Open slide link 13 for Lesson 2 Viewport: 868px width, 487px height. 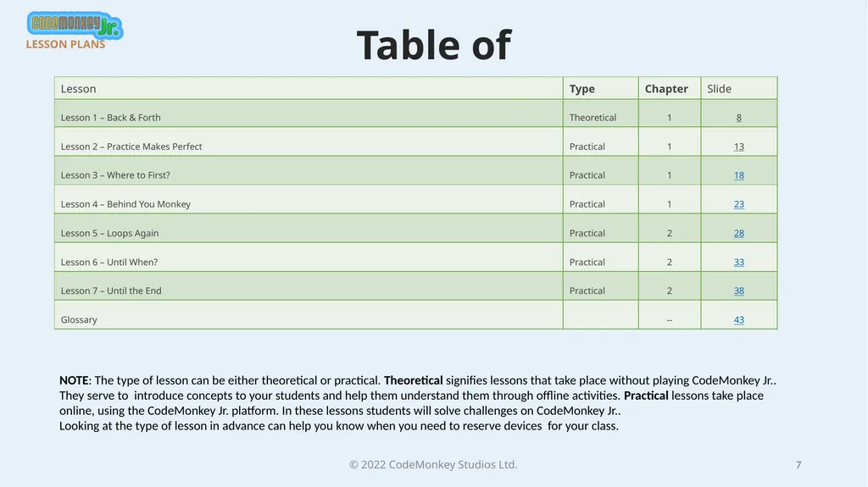(x=738, y=147)
